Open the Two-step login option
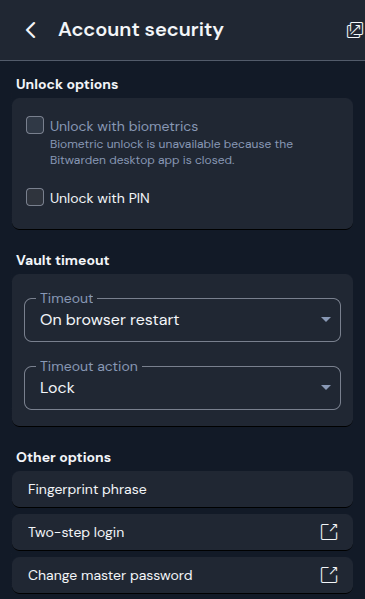Viewport: 365px width, 599px height. point(182,532)
